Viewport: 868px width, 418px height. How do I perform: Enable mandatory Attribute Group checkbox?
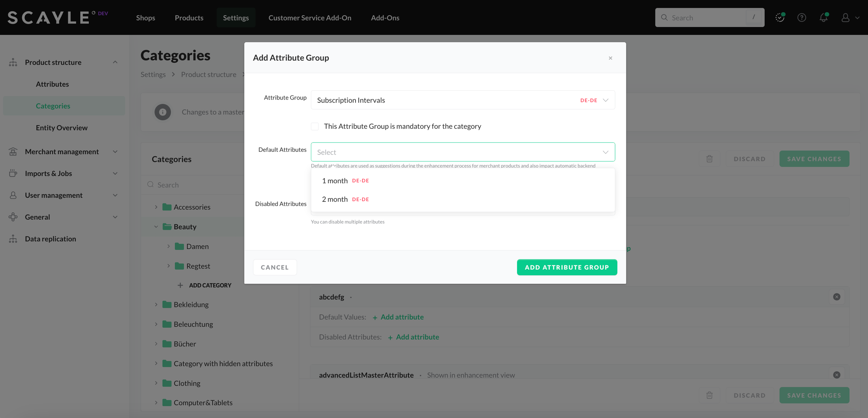coord(315,126)
